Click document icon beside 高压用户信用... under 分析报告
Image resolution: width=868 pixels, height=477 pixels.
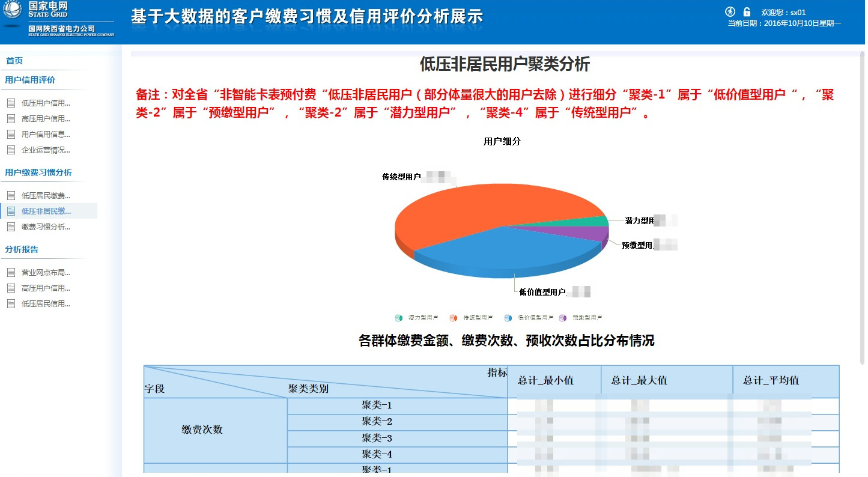click(x=11, y=288)
